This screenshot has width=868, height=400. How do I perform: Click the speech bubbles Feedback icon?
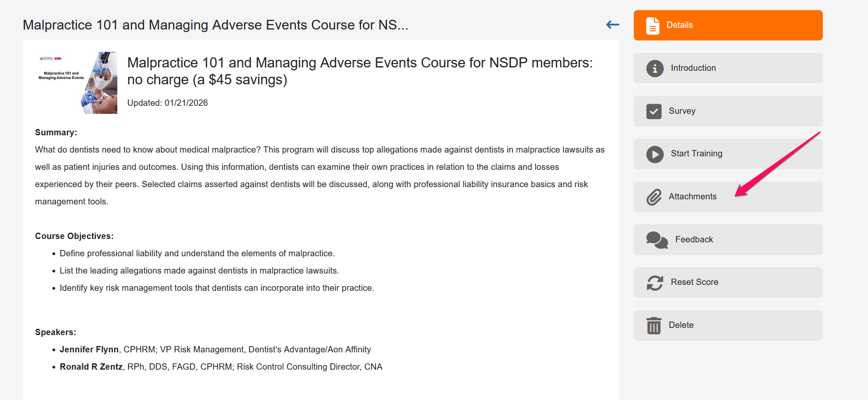(657, 240)
